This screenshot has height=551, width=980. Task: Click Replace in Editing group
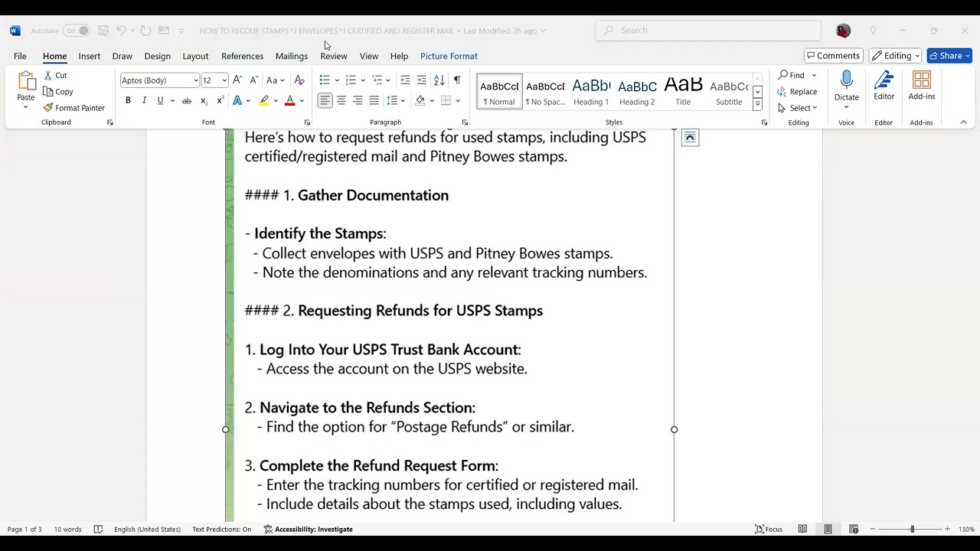(x=797, y=92)
